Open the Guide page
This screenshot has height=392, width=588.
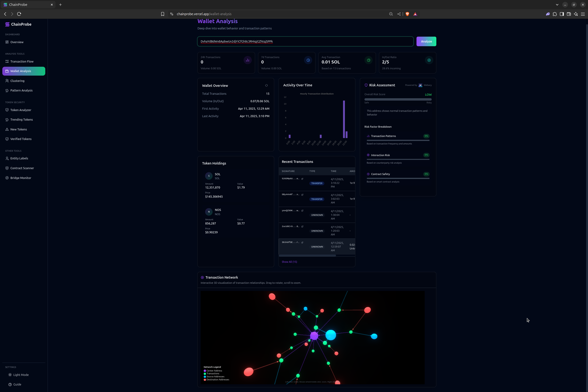[24, 385]
